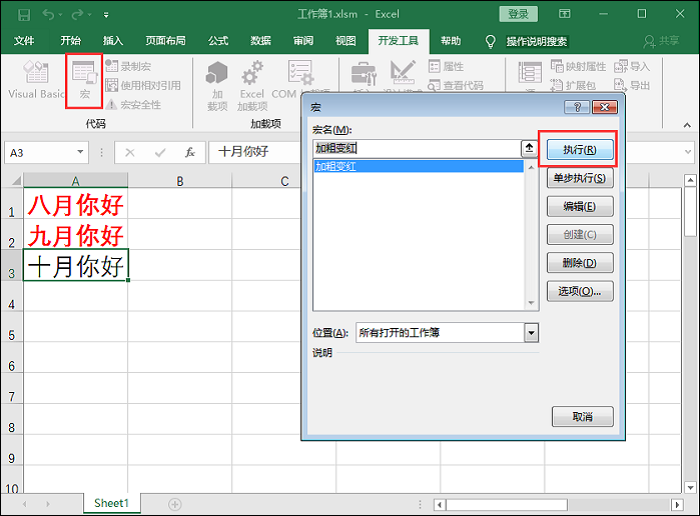Switch to the 插入 ribbon tab
Screen dimensions: 700x516
[113, 41]
